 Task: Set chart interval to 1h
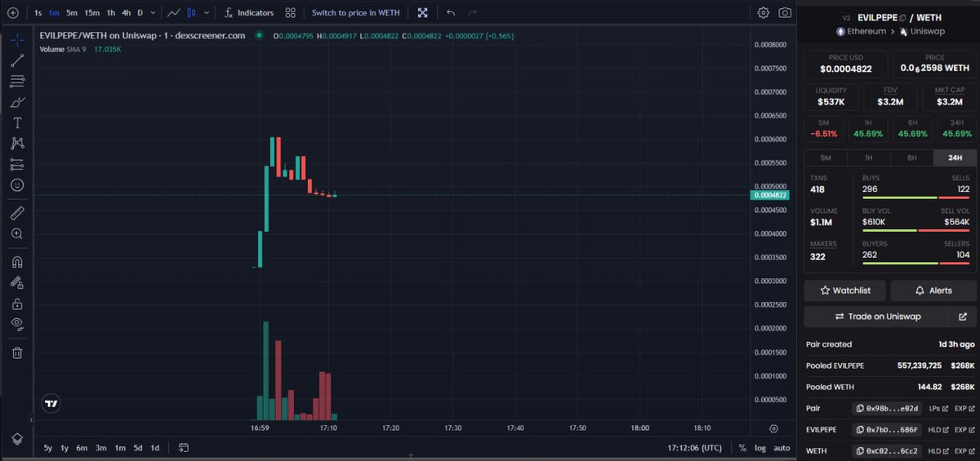(111, 13)
